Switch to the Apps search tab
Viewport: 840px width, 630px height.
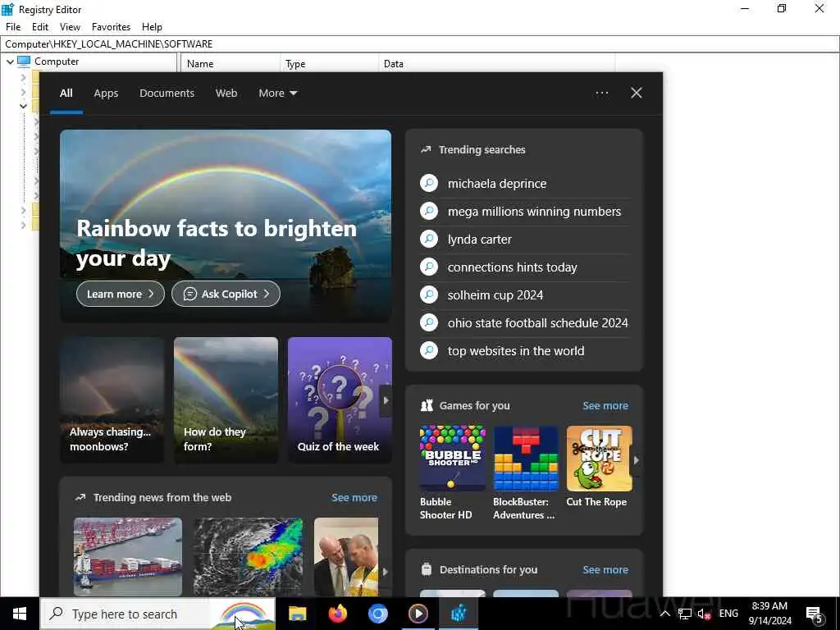point(106,94)
